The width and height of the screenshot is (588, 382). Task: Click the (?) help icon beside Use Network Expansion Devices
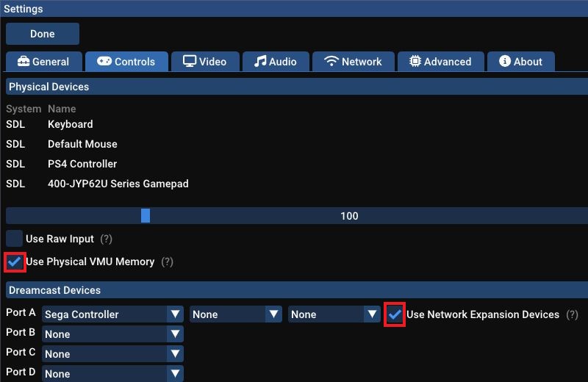click(572, 314)
